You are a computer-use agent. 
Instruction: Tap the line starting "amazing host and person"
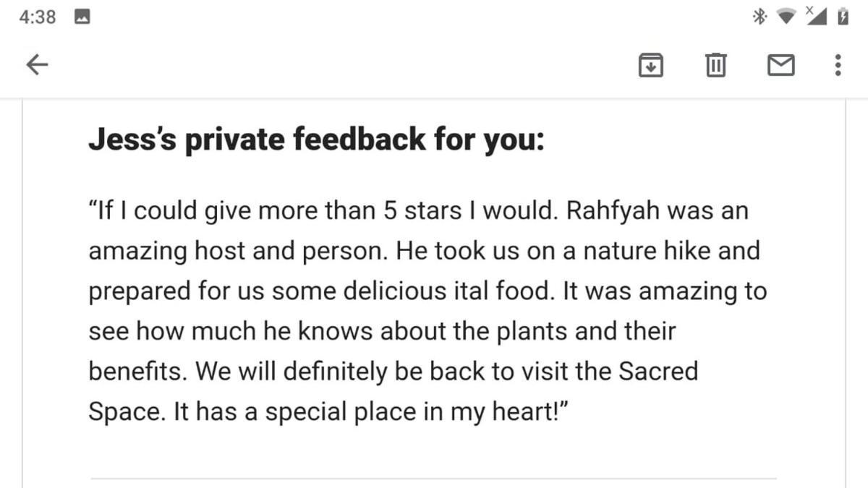[425, 252]
